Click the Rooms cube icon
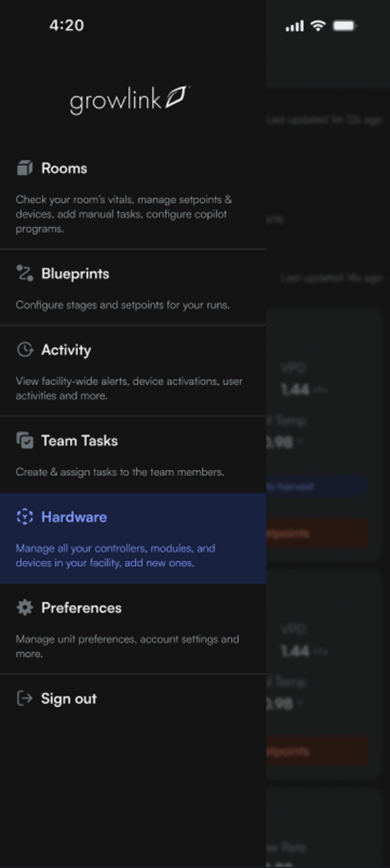The width and height of the screenshot is (390, 868). [25, 168]
